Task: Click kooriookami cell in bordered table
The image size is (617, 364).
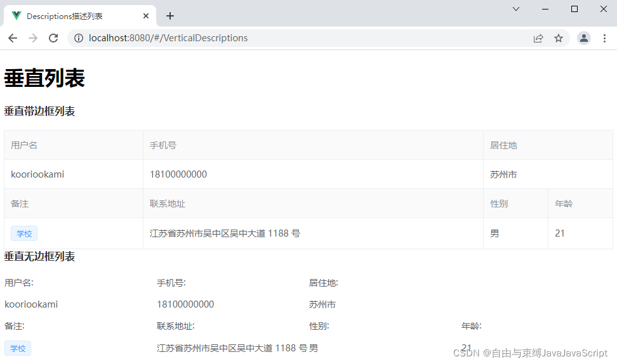Action: 74,174
